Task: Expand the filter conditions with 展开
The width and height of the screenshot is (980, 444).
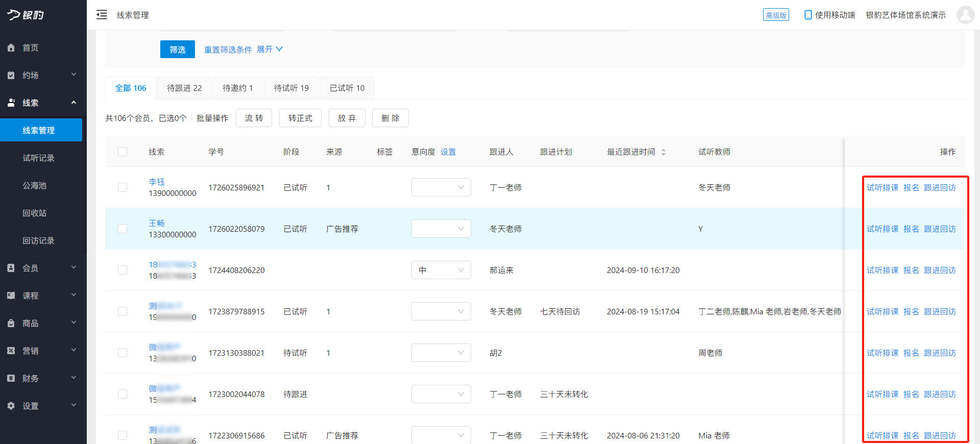Action: [269, 50]
